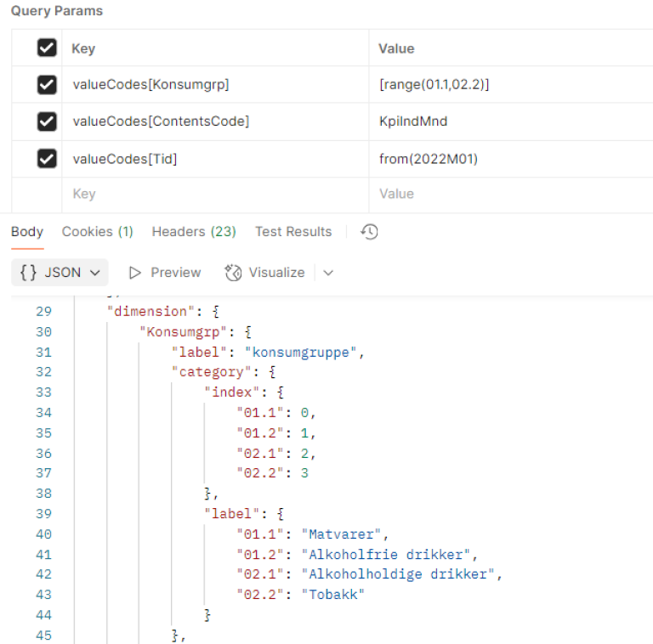Click the Visualize sparkle icon
The image size is (653, 644).
coord(233,273)
